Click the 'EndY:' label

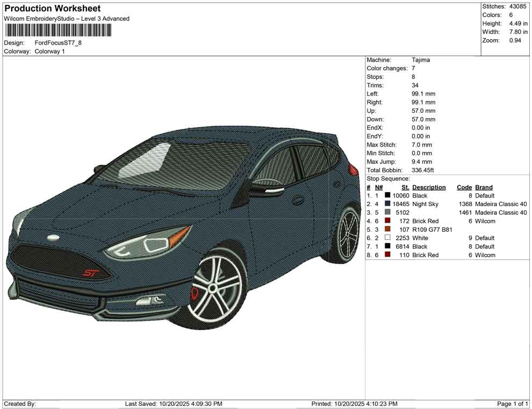click(x=375, y=136)
